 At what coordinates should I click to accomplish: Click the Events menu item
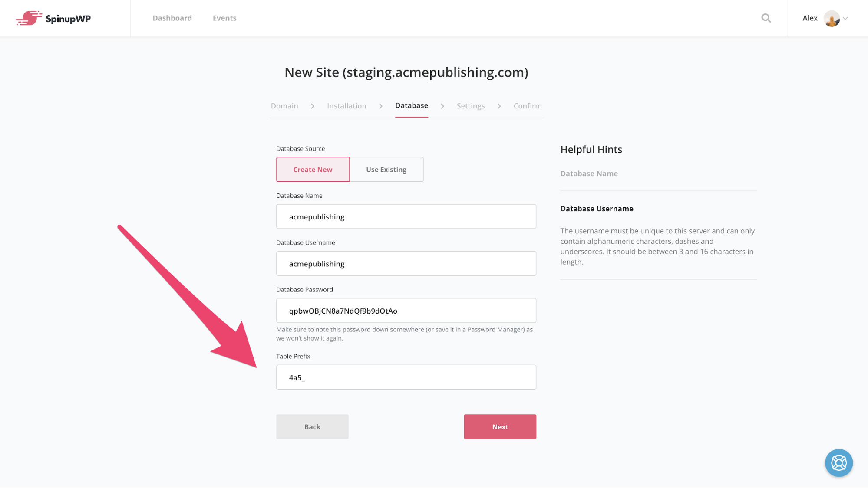224,18
